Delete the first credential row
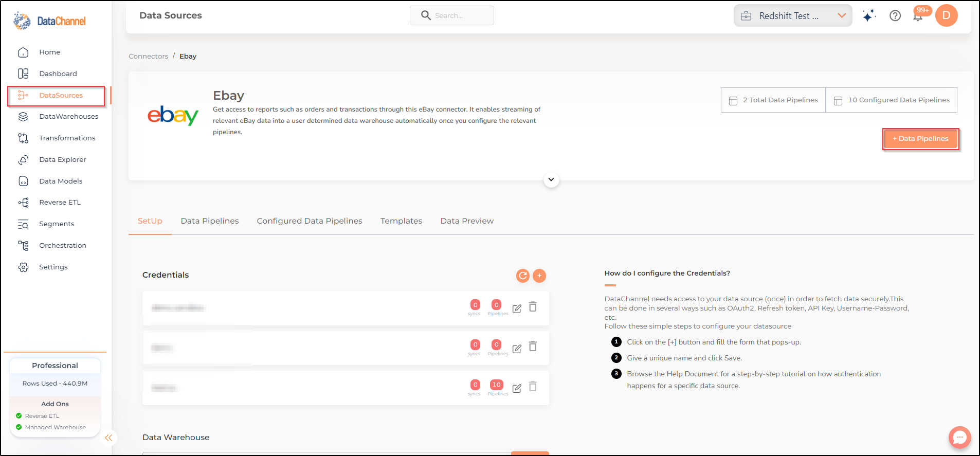 click(533, 307)
